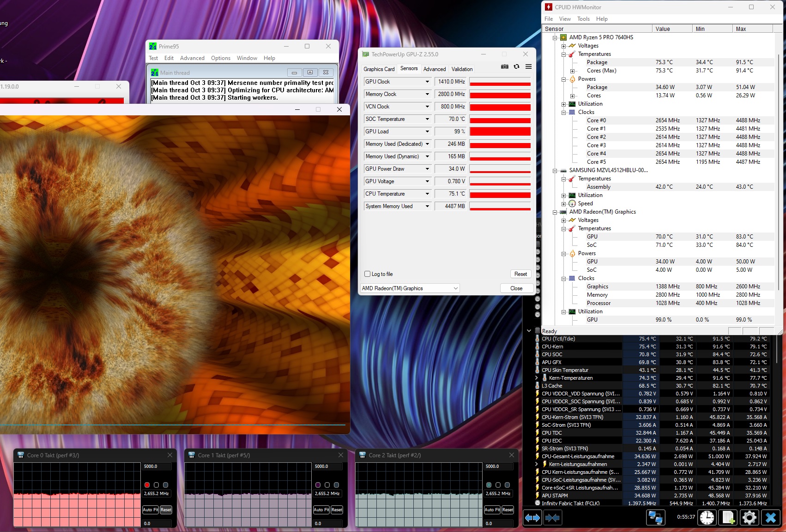Image resolution: width=786 pixels, height=532 pixels.
Task: Click the 5000.0 max field in Core 0 Takt
Action: point(157,466)
